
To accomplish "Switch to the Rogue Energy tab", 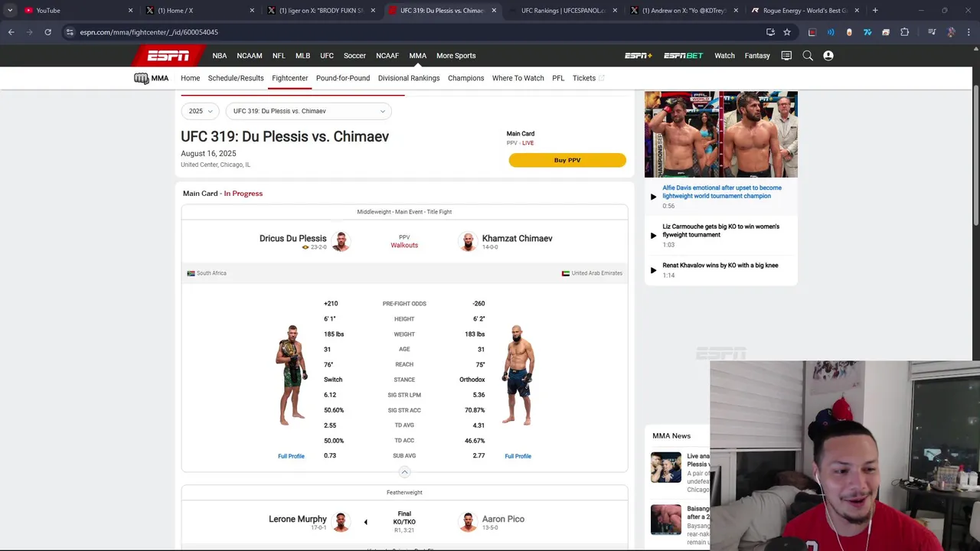I will point(804,11).
